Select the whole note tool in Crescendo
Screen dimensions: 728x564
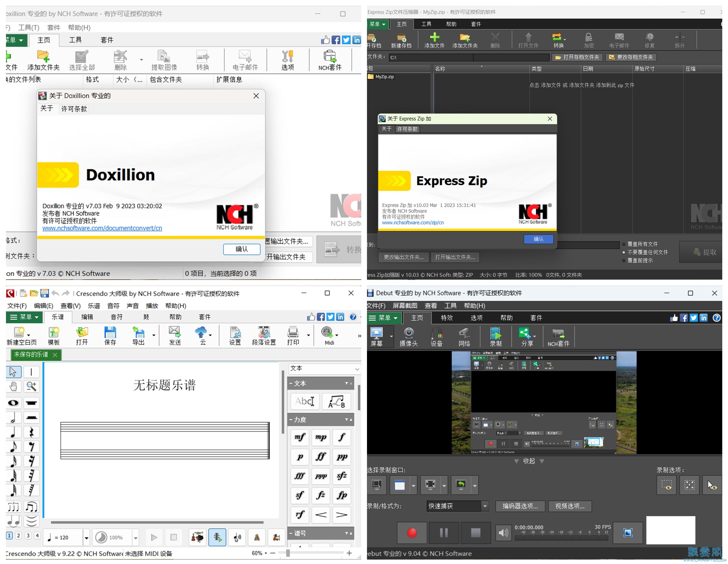click(13, 403)
